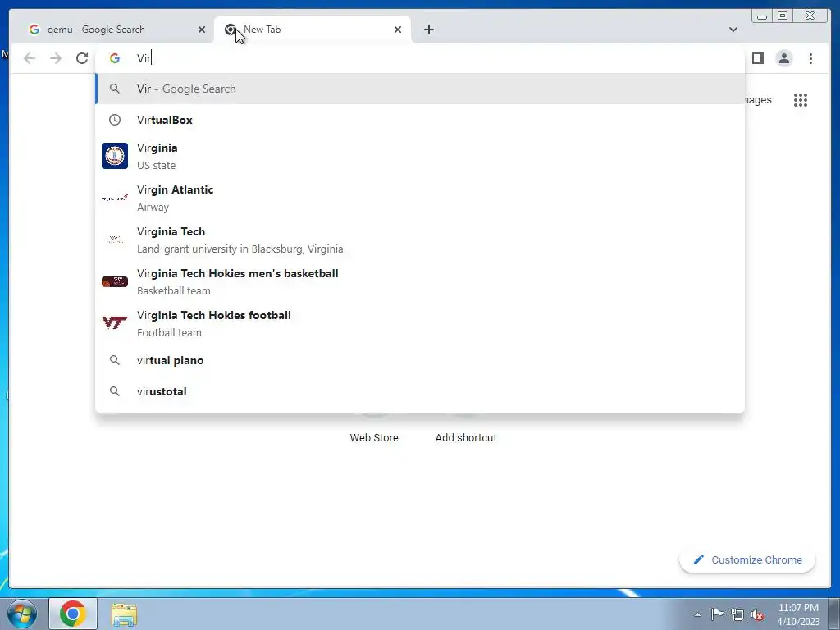The image size is (840, 630).
Task: Select the New Tab tab
Action: tap(313, 30)
